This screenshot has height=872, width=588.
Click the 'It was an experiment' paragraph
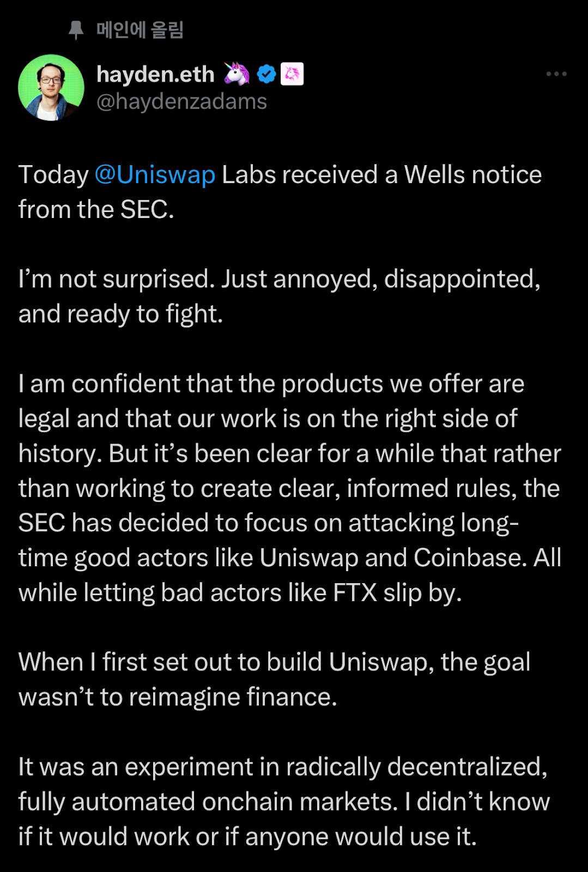(284, 802)
